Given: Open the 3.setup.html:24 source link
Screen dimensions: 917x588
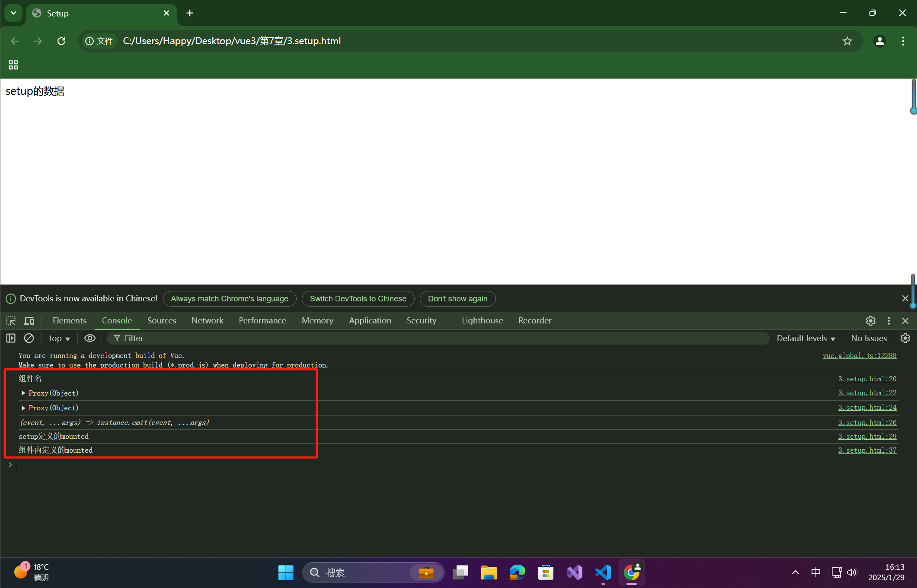Looking at the screenshot, I should click(x=867, y=408).
